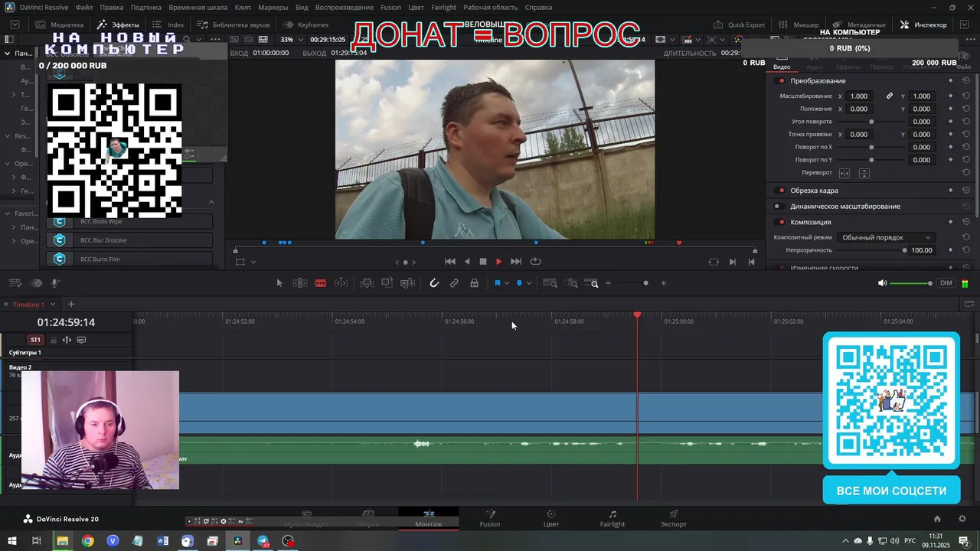Viewport: 980px width, 551px height.
Task: Click the Insert clip icon
Action: [x=367, y=283]
